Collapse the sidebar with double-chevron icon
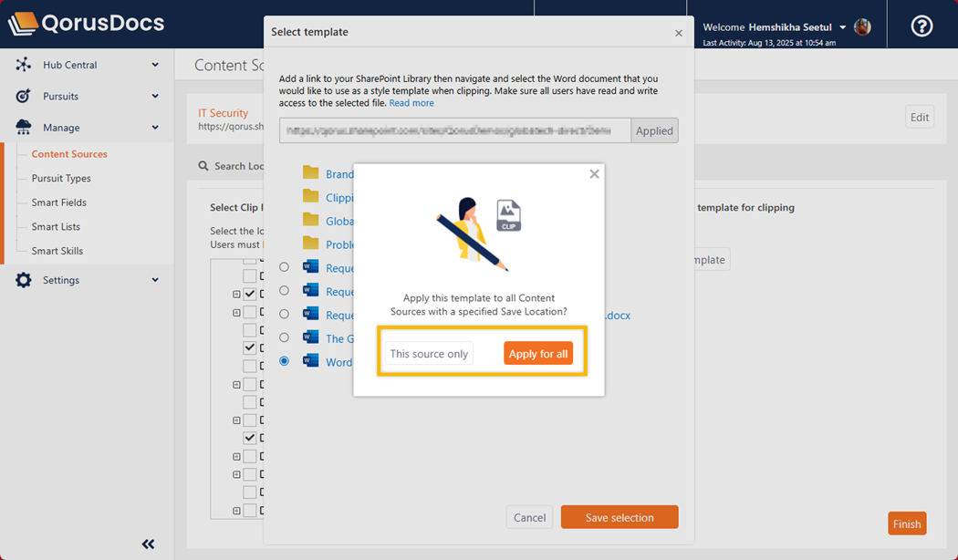 [x=148, y=544]
